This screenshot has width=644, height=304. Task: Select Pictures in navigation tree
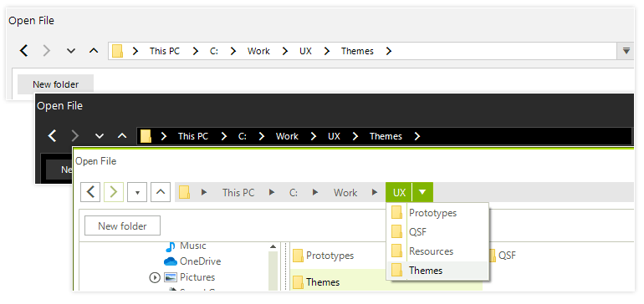click(x=189, y=277)
